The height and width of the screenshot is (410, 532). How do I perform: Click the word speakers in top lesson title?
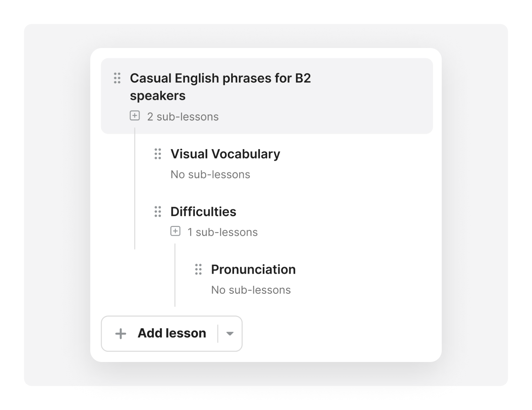point(157,96)
